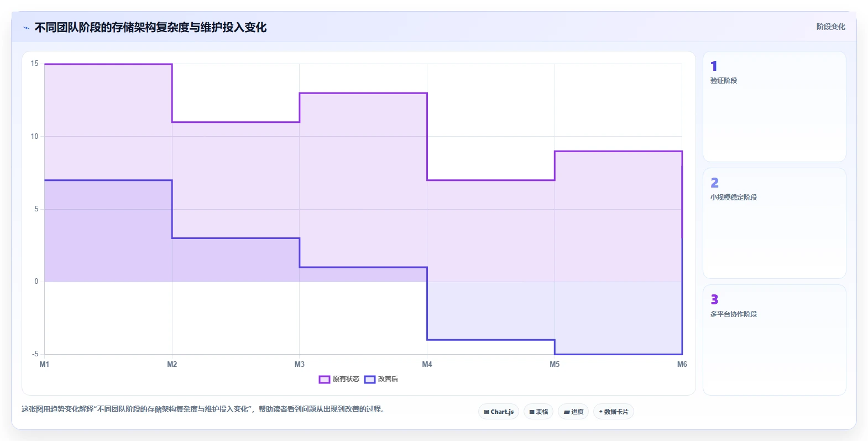Image resolution: width=868 pixels, height=441 pixels.
Task: Open stage card 3 多平台协作阶段
Action: coord(774,340)
